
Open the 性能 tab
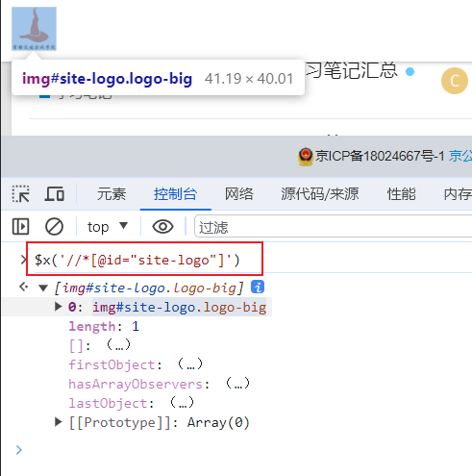click(402, 194)
